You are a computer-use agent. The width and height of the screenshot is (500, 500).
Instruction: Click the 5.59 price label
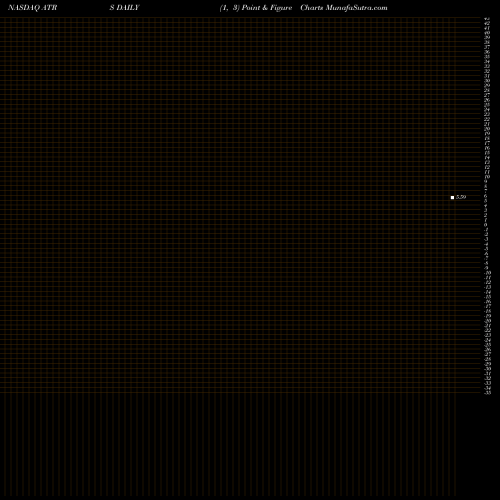pos(461,197)
